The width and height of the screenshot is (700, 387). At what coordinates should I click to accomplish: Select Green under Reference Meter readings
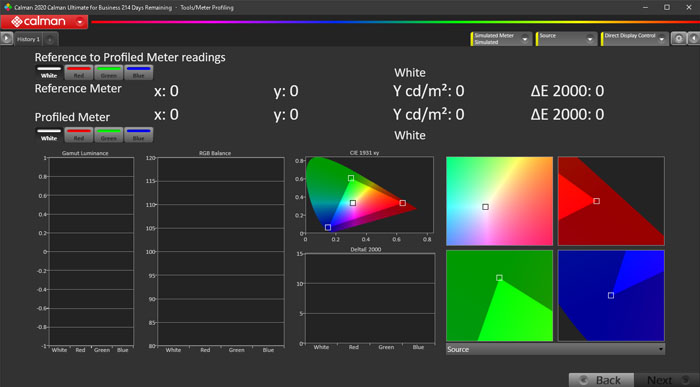click(x=108, y=72)
